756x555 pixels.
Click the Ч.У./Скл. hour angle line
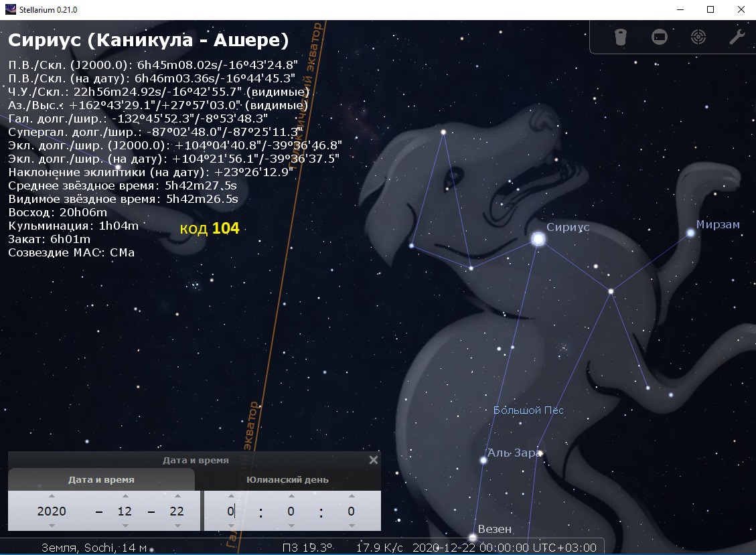(x=159, y=92)
